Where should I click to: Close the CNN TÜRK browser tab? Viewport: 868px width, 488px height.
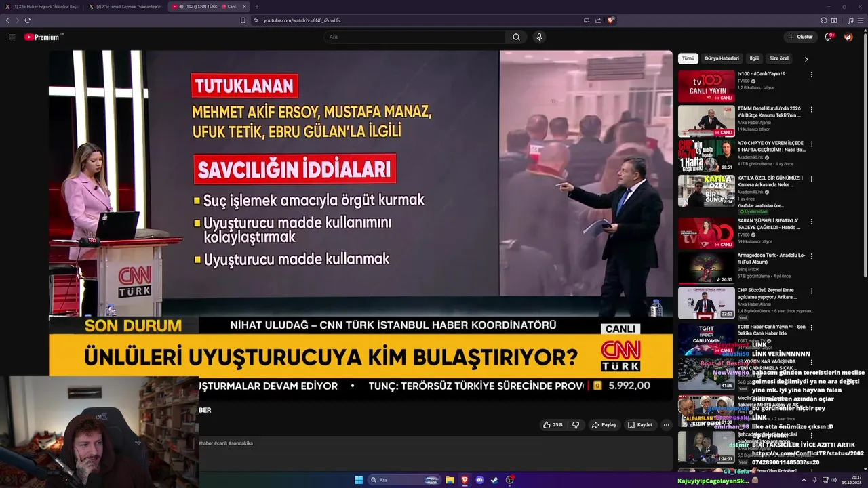pyautogui.click(x=244, y=7)
